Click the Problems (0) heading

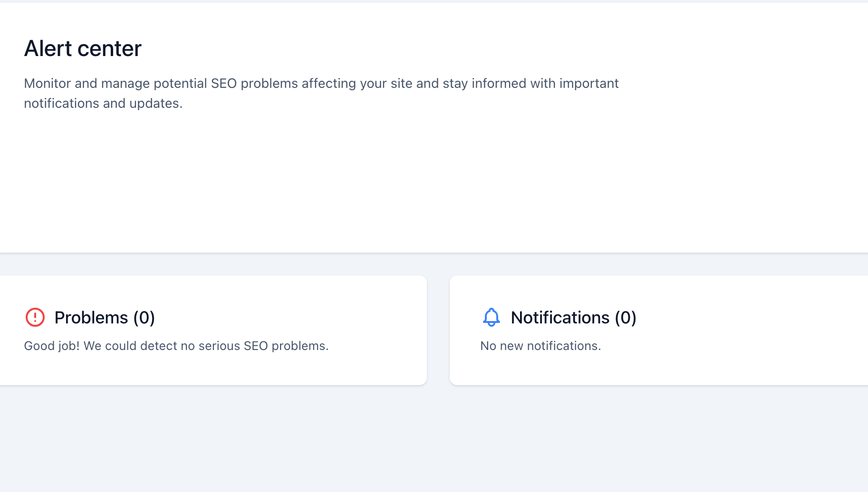[x=105, y=317]
